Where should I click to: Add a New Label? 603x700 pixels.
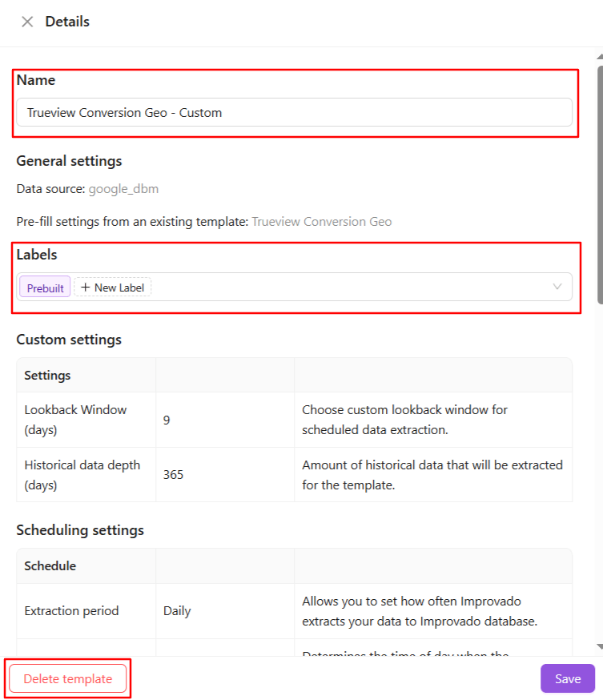click(112, 288)
